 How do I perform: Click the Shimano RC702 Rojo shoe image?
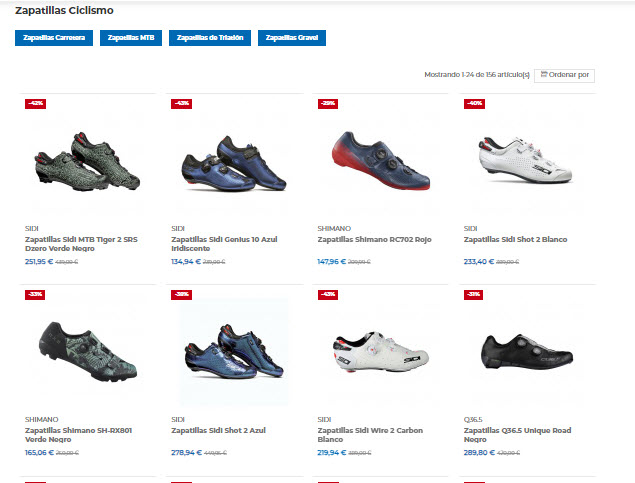[x=380, y=160]
